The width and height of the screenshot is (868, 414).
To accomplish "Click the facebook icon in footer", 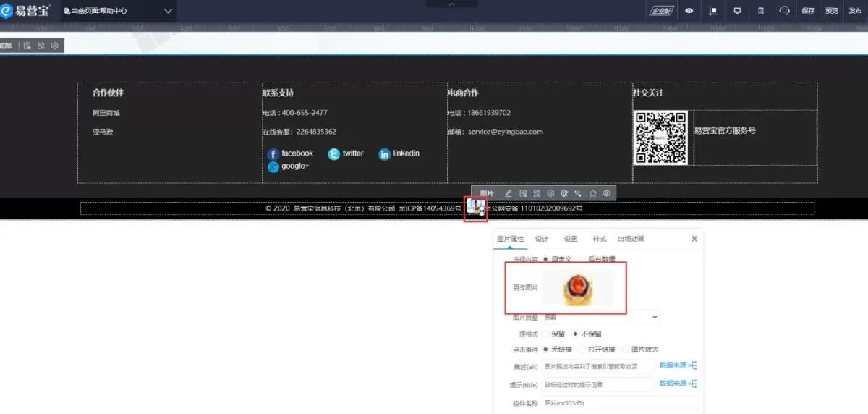I will [273, 154].
